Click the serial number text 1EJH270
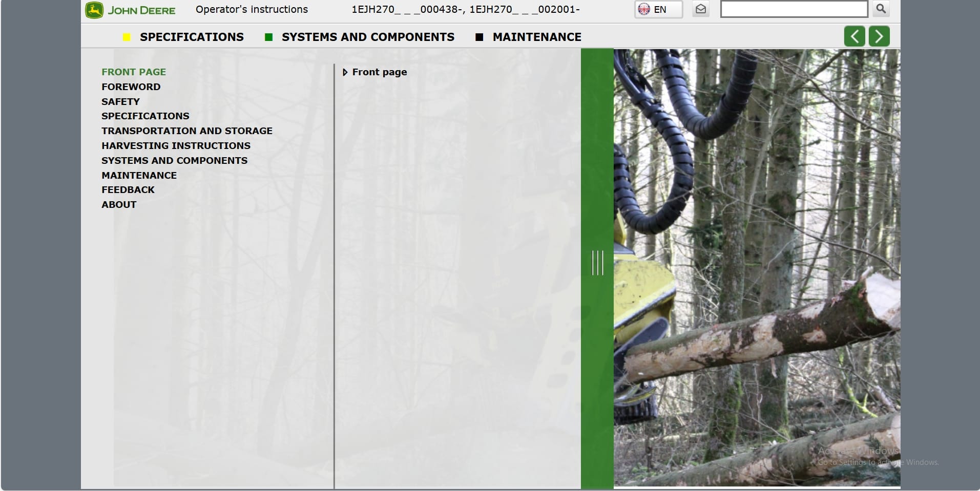The width and height of the screenshot is (980, 491). 466,9
